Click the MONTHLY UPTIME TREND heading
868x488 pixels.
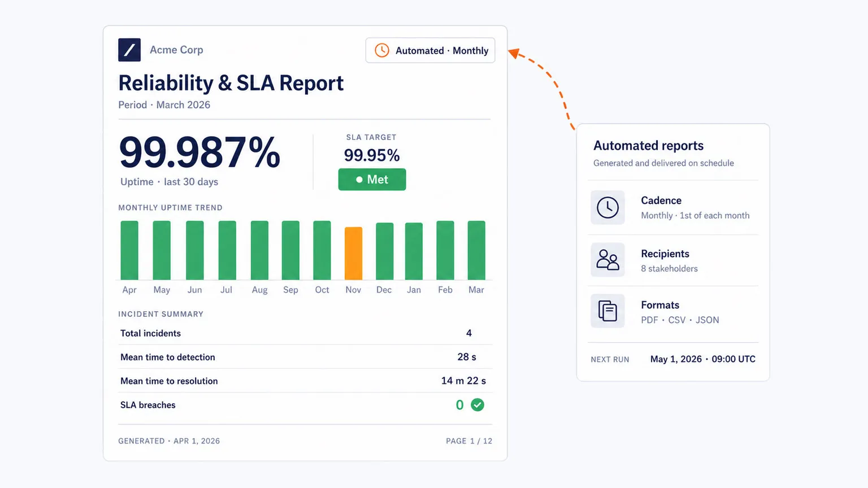[x=170, y=208]
